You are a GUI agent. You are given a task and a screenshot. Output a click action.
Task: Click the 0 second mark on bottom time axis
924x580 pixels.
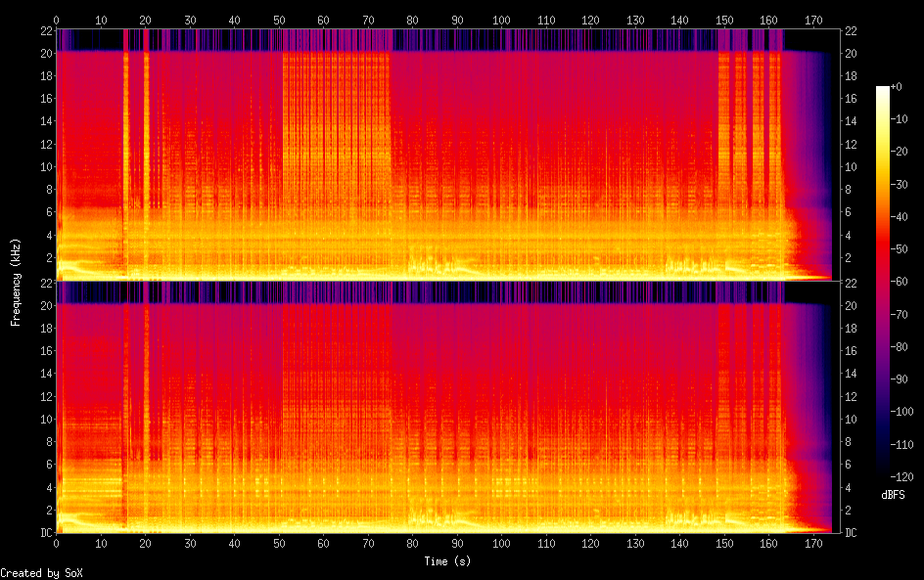pos(57,544)
